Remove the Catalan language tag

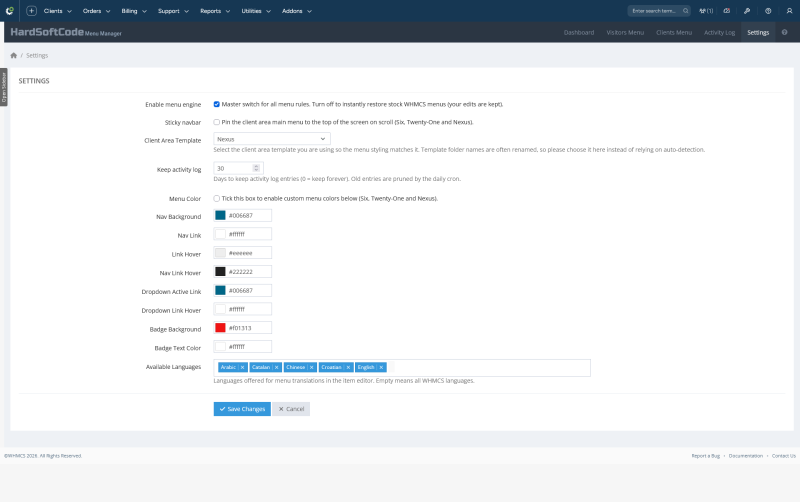pyautogui.click(x=277, y=367)
